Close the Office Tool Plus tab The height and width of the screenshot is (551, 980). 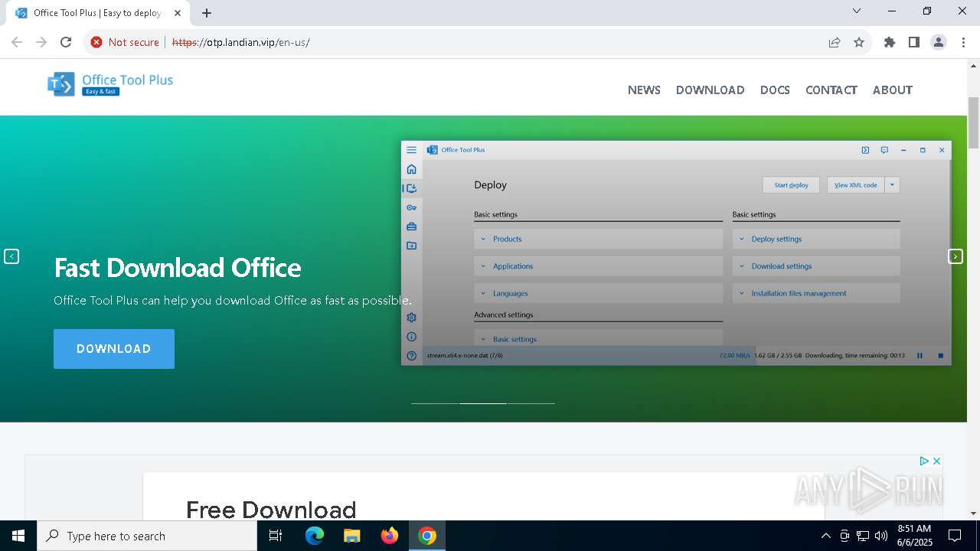178,13
